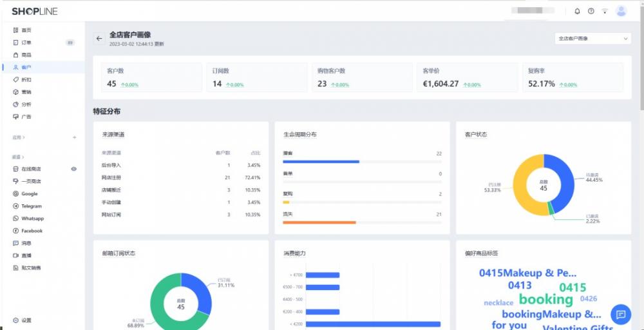Image resolution: width=644 pixels, height=330 pixels.
Task: Expand the 渠道 section in sidebar
Action: click(19, 157)
